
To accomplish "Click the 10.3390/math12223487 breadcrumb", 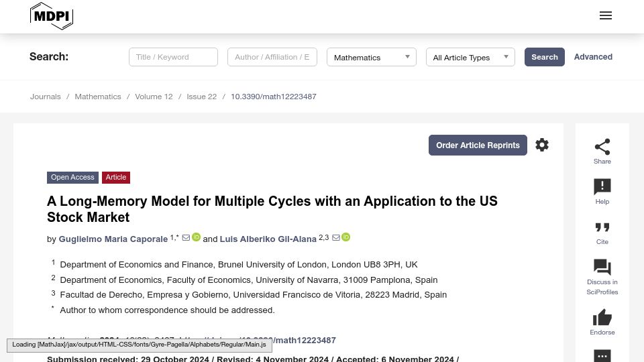I will point(274,97).
